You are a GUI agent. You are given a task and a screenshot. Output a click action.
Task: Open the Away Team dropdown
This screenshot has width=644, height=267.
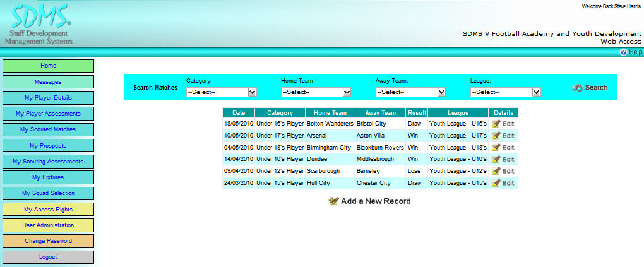[x=411, y=92]
